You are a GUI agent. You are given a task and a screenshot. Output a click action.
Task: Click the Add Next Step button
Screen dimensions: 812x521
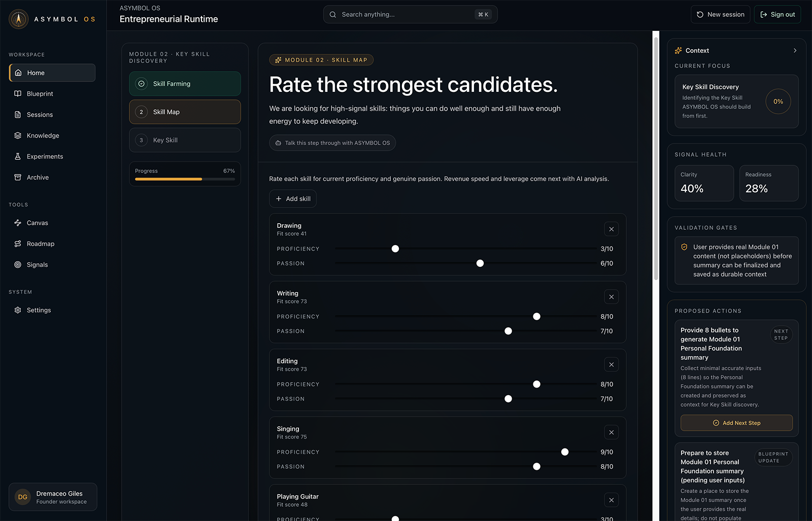(736, 423)
